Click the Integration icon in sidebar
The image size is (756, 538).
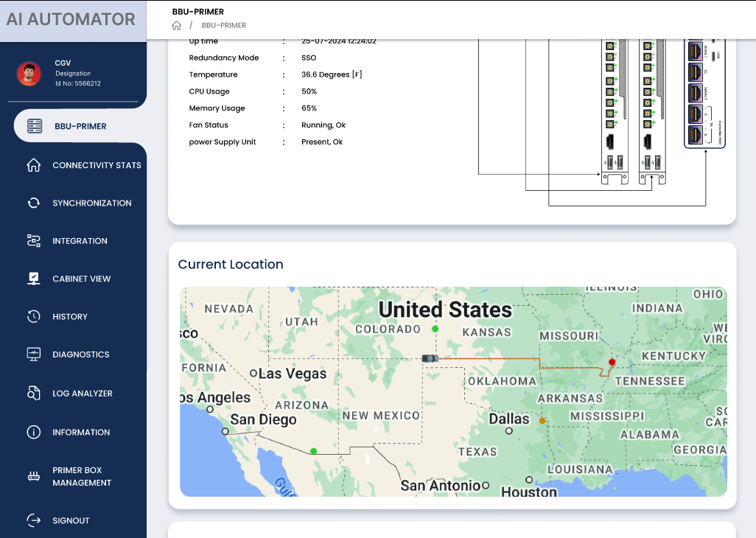pos(33,241)
